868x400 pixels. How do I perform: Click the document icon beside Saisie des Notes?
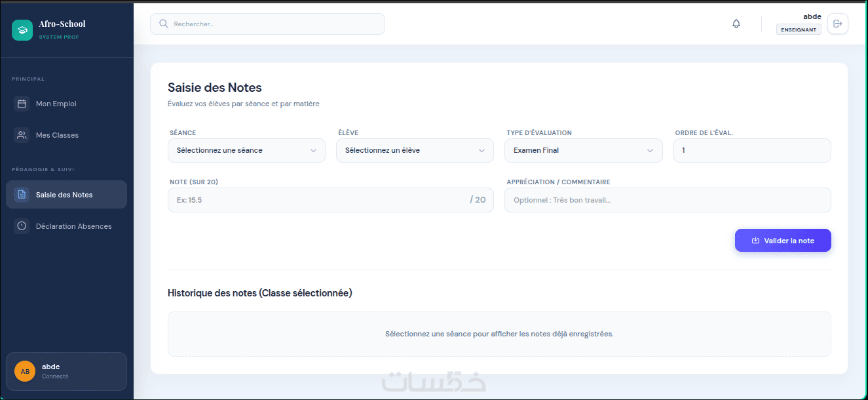coord(22,195)
